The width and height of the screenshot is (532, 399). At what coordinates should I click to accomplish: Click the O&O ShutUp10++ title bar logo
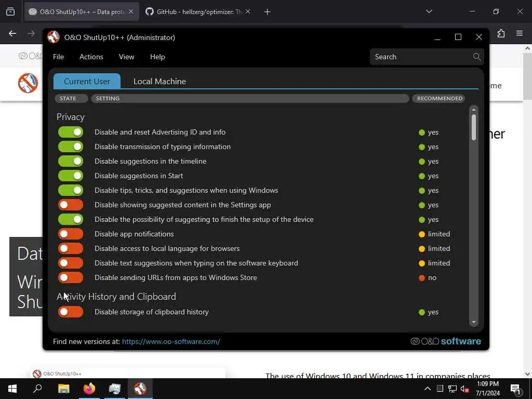click(x=54, y=37)
